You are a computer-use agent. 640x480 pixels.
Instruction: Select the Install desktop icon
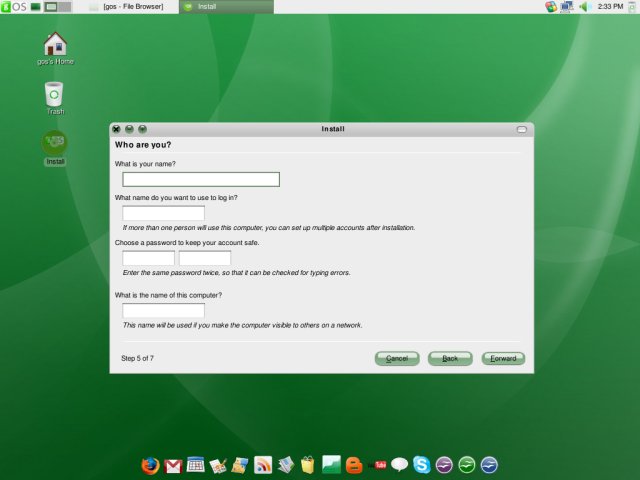(x=55, y=148)
